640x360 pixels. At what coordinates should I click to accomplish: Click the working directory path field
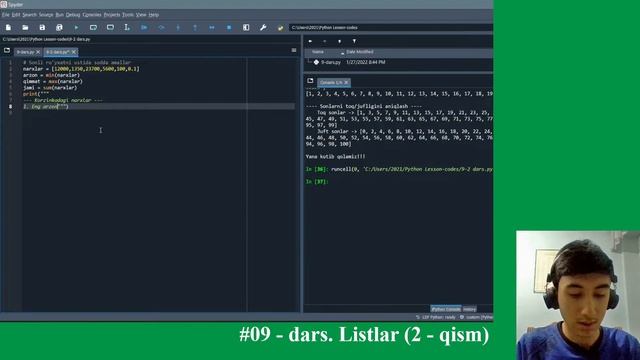point(390,27)
